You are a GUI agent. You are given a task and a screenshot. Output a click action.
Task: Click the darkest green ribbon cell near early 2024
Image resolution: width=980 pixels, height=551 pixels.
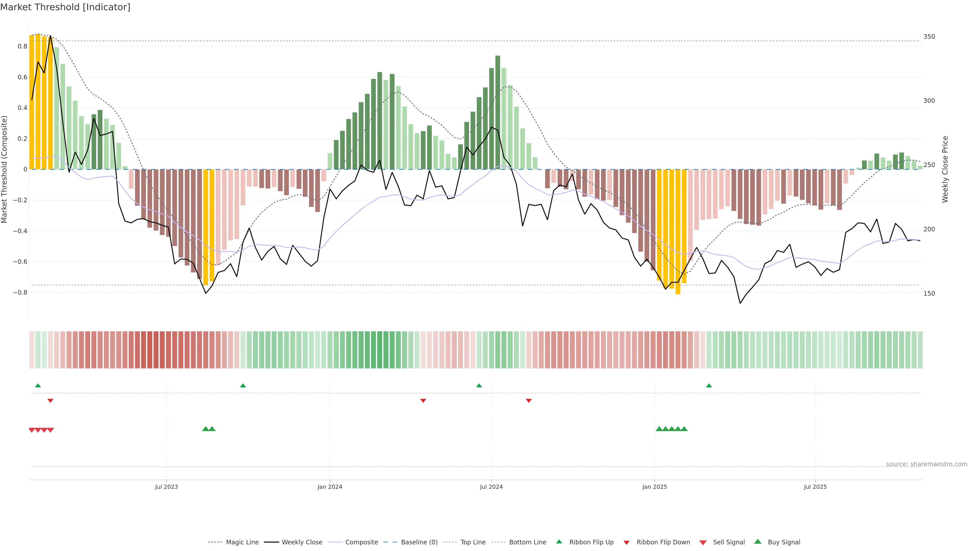[379, 350]
